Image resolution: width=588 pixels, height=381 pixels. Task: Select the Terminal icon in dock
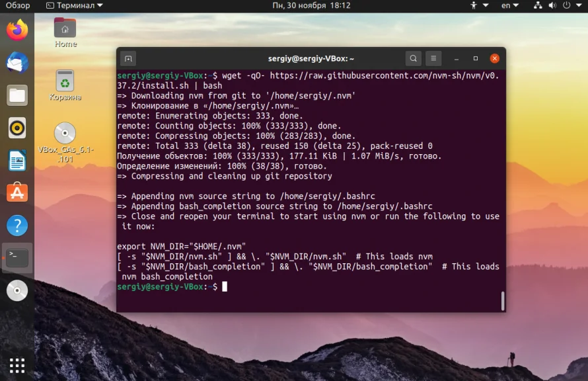pyautogui.click(x=17, y=258)
